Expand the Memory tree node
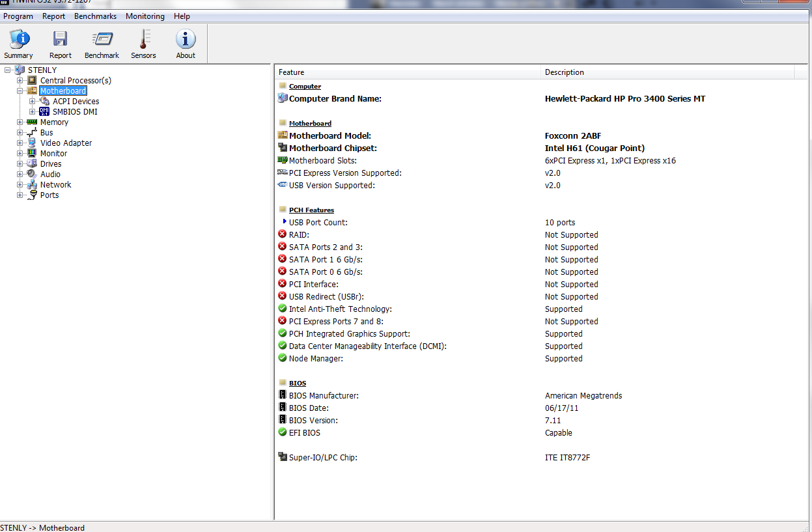This screenshot has width=812, height=532. click(x=20, y=122)
